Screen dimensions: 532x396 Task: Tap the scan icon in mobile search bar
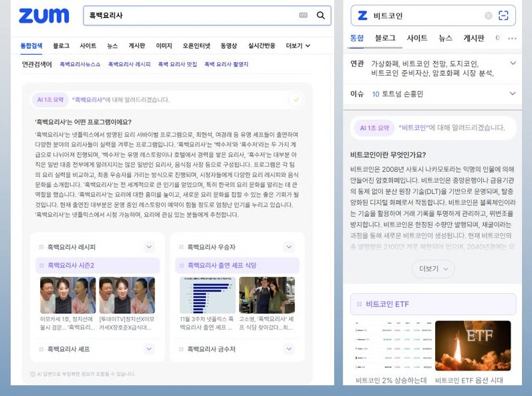point(503,15)
